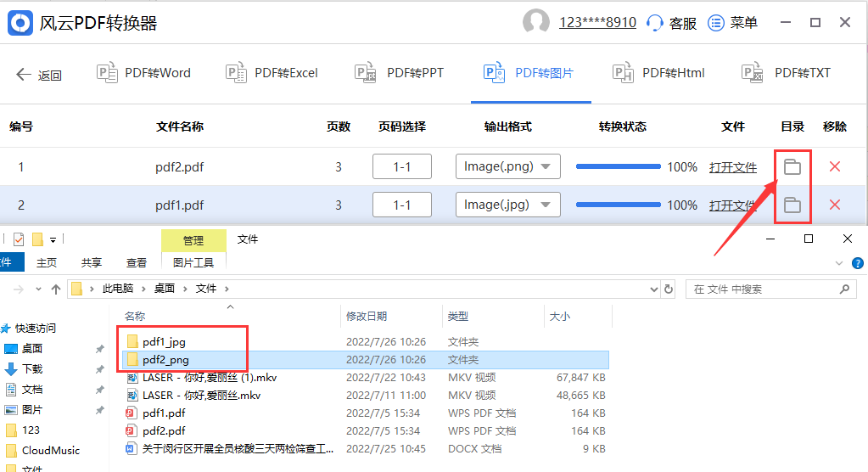Edit page range for pdf2.pdf
The image size is (868, 472).
[x=402, y=166]
